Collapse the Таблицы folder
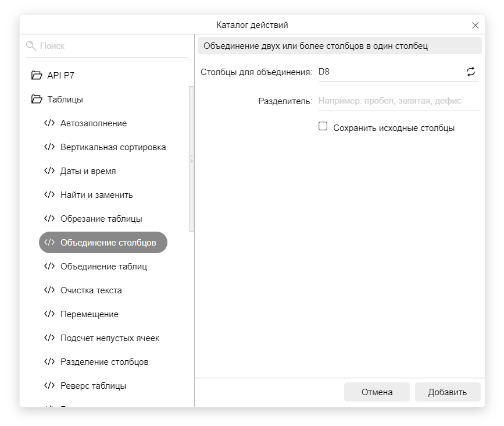Viewport: 504px width, 426px height. 37,100
